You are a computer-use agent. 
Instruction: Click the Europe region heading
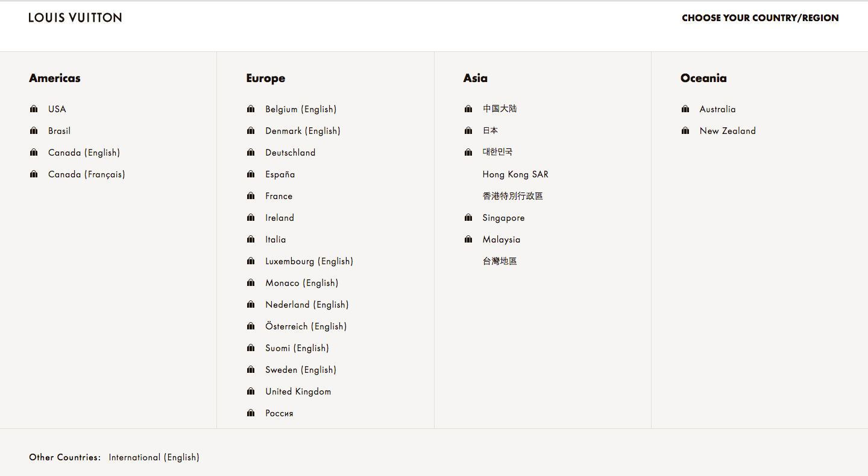coord(266,78)
